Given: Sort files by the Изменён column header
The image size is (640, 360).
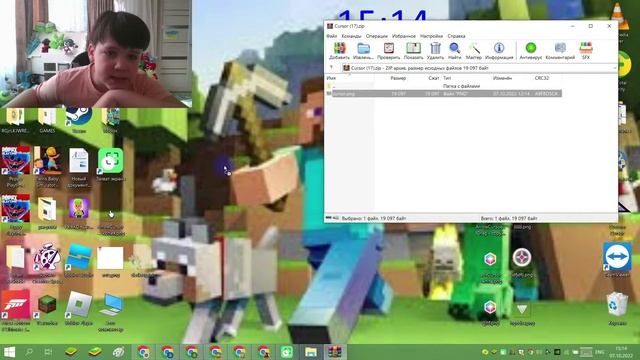Looking at the screenshot, I should pyautogui.click(x=511, y=78).
